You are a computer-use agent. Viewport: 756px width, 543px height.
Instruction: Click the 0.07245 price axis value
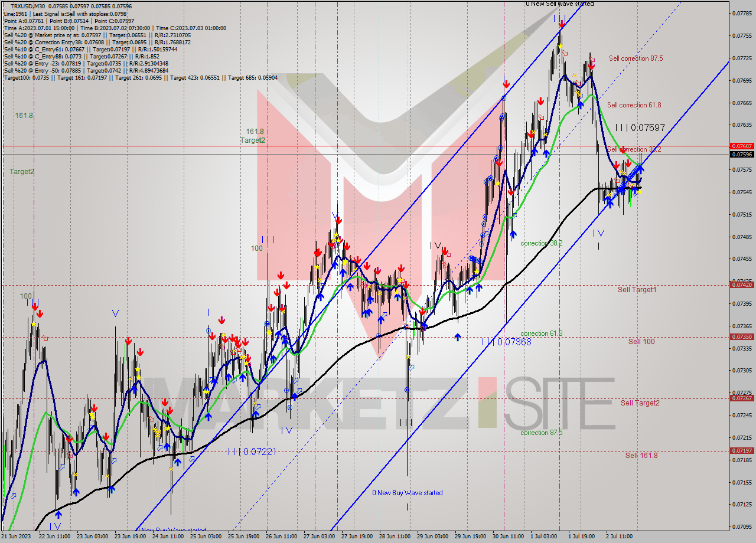pyautogui.click(x=742, y=415)
